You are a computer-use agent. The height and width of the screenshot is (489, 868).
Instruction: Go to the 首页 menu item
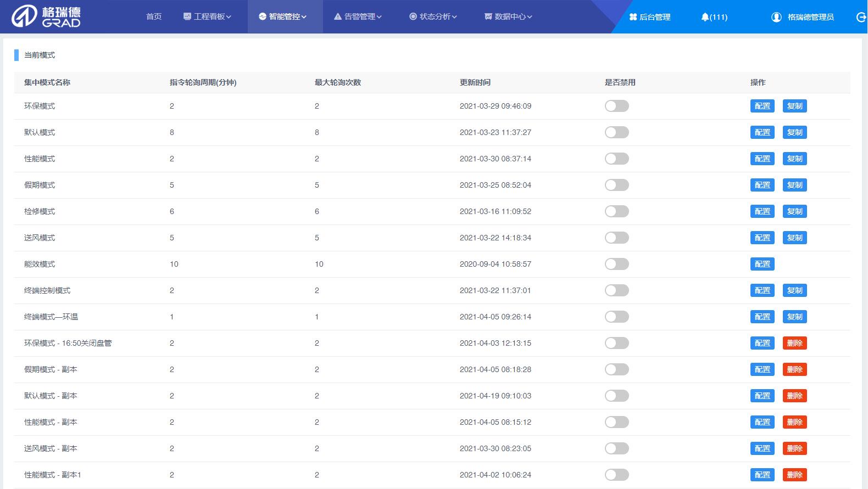click(x=154, y=16)
